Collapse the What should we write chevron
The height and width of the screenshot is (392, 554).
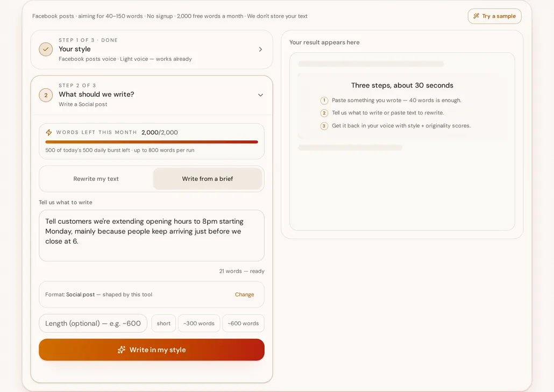(x=260, y=95)
